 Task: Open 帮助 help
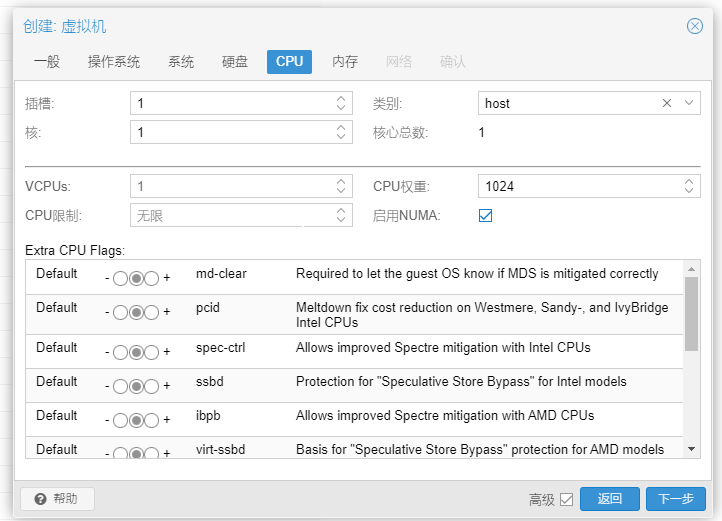coord(58,499)
